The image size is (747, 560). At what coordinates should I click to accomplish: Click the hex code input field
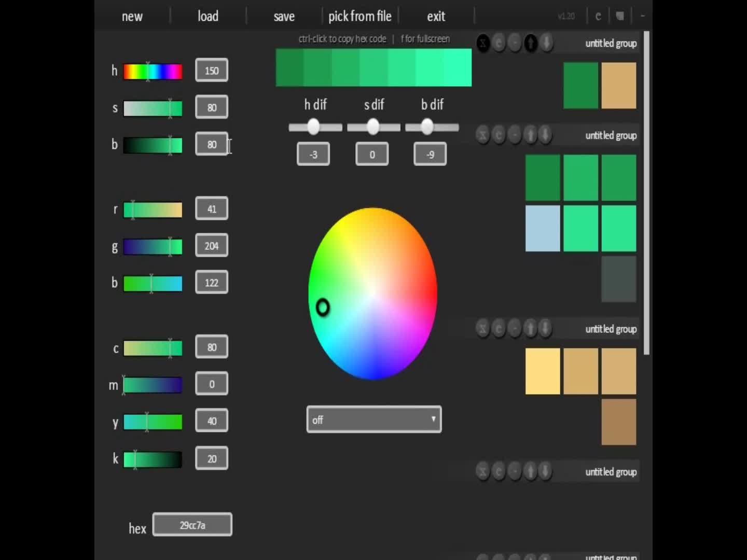tap(192, 525)
